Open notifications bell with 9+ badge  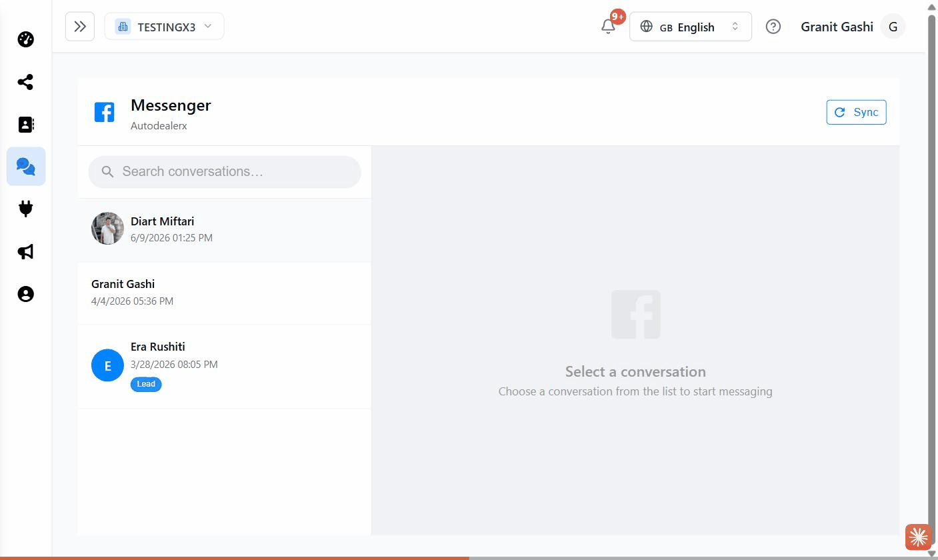(608, 27)
